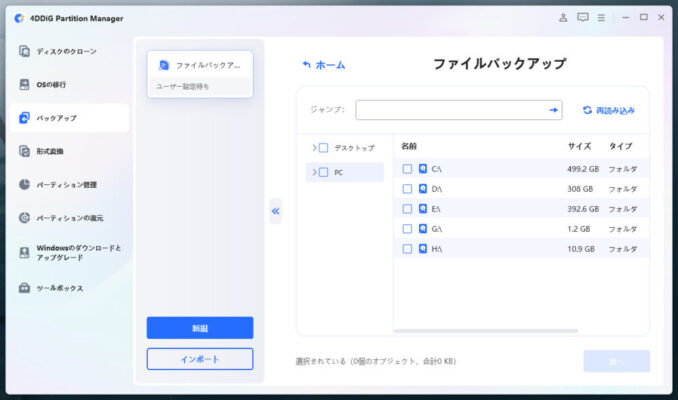Viewport: 678px width, 400px height.
Task: Click the G:\ drive icon
Action: (422, 228)
